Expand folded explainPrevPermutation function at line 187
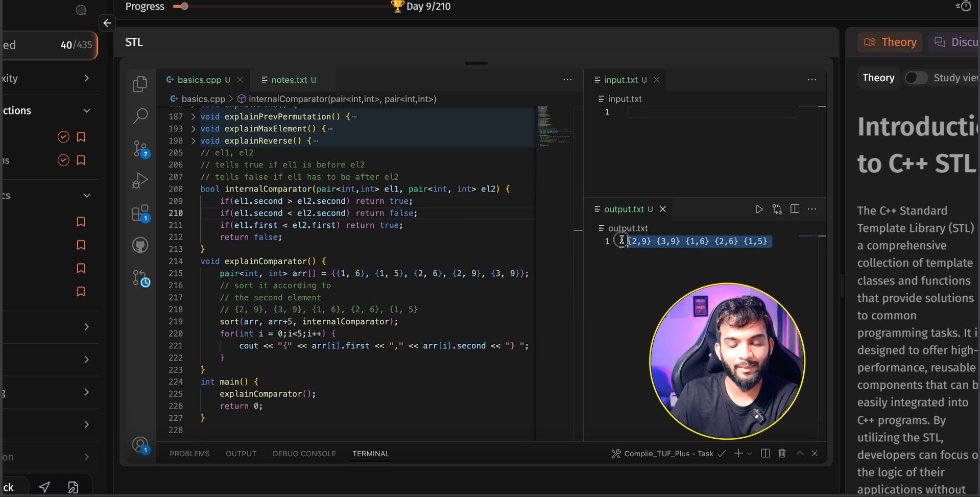Screen dimensions: 980x497 (193, 116)
